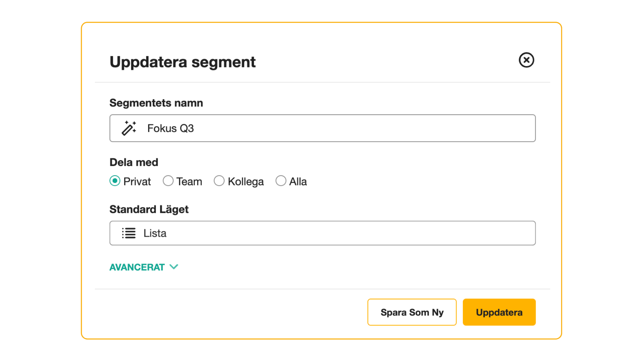Click the chevron beside AVANCERAT
This screenshot has height=362, width=644.
pyautogui.click(x=174, y=267)
